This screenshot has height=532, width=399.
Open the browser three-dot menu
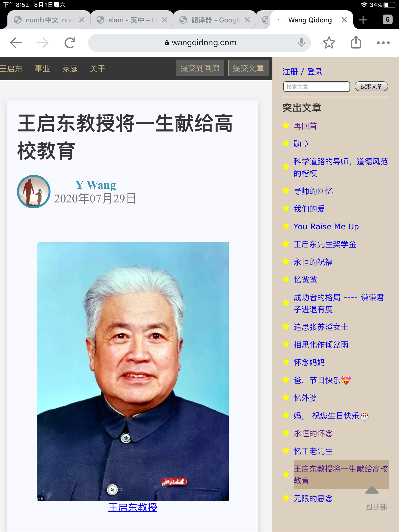[383, 43]
